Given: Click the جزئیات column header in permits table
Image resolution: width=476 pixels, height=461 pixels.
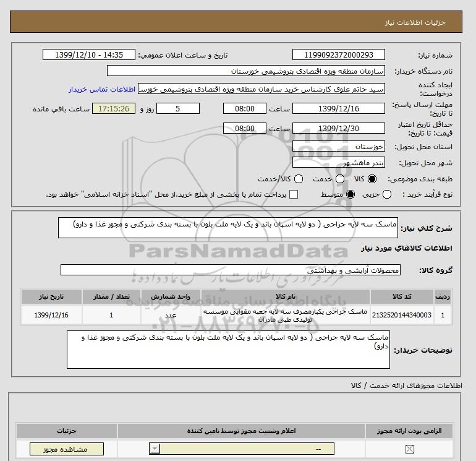Looking at the screenshot, I should point(67,431).
